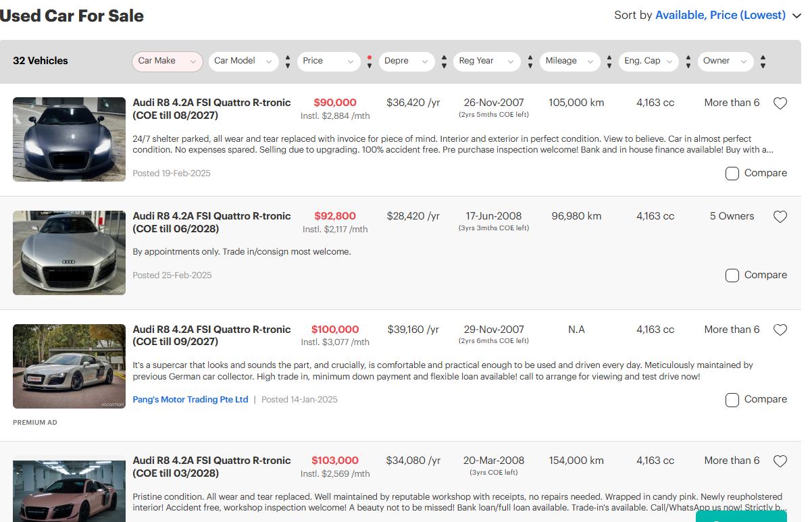Screen dimensions: 812x522
Task: Open the Car Make filter dropdown
Action: 168,61
